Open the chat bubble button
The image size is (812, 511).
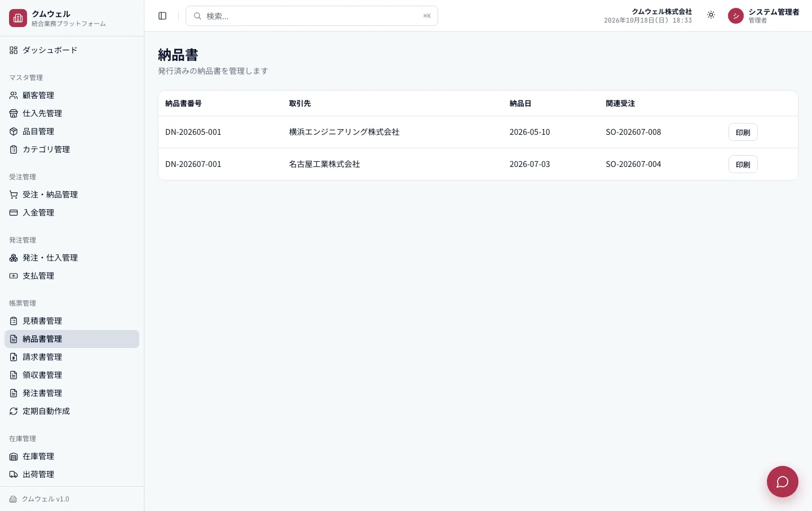783,482
